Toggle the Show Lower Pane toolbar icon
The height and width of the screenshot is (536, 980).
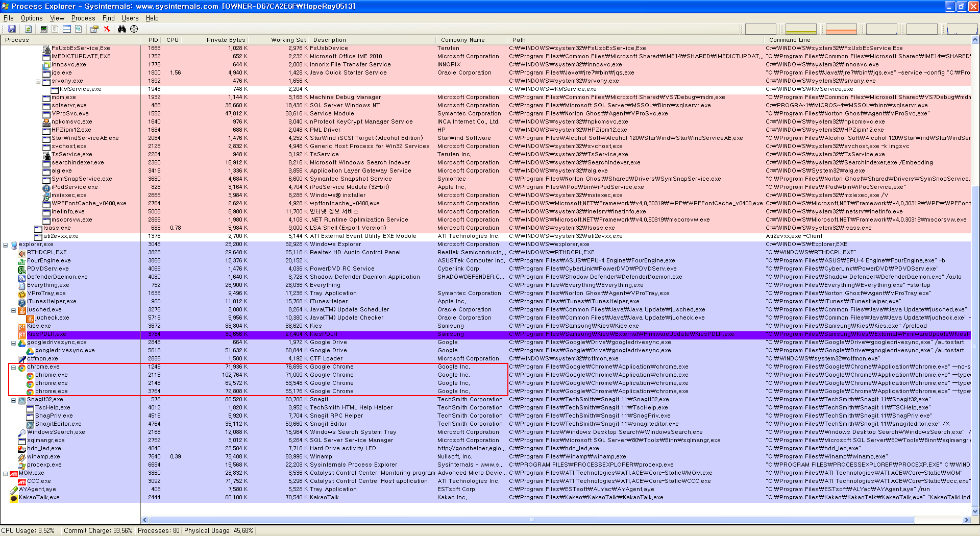[x=67, y=29]
